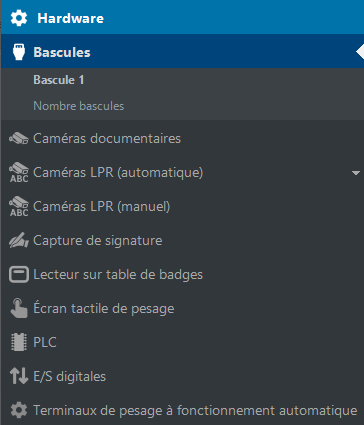
Task: Open Nombre bascules sub-item
Action: [79, 106]
